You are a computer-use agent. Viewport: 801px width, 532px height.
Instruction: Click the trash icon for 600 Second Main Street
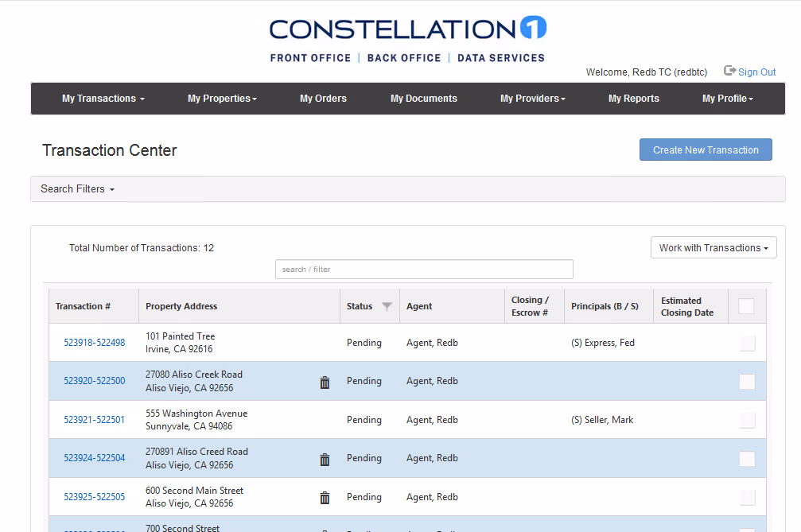(325, 498)
